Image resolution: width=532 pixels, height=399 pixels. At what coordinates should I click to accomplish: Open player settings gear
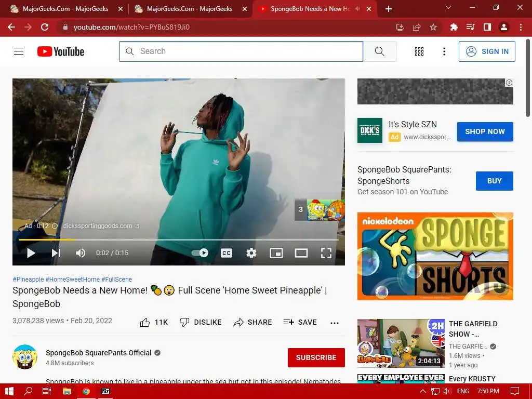(251, 253)
